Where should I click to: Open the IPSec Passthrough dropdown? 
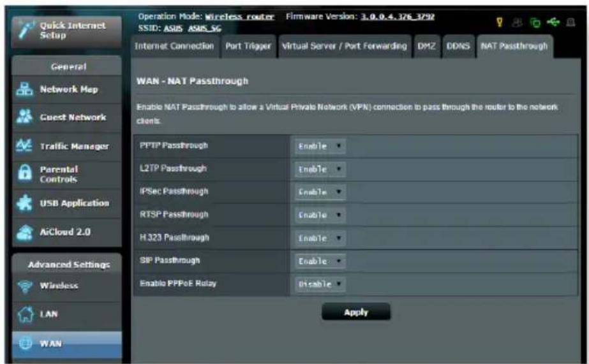[320, 192]
